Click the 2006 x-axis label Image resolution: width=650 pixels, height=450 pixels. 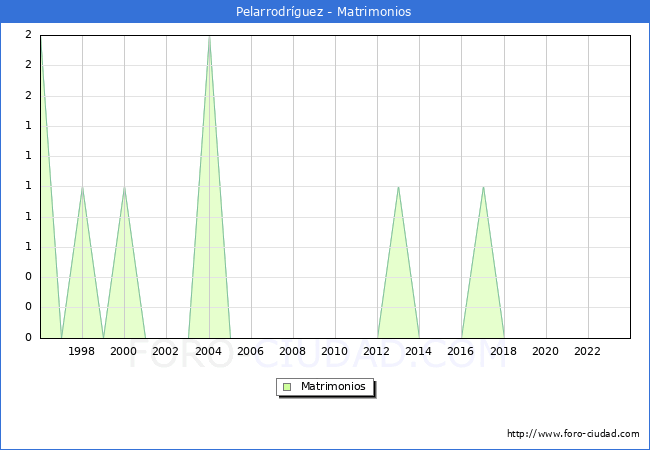pyautogui.click(x=251, y=351)
